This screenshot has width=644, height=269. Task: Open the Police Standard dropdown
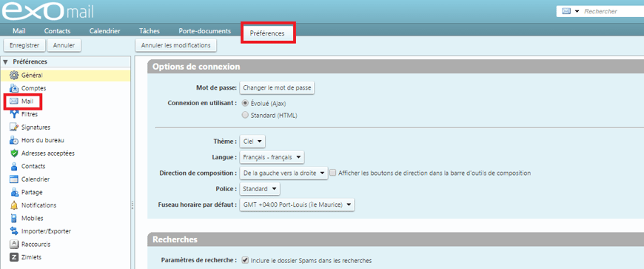tap(260, 189)
